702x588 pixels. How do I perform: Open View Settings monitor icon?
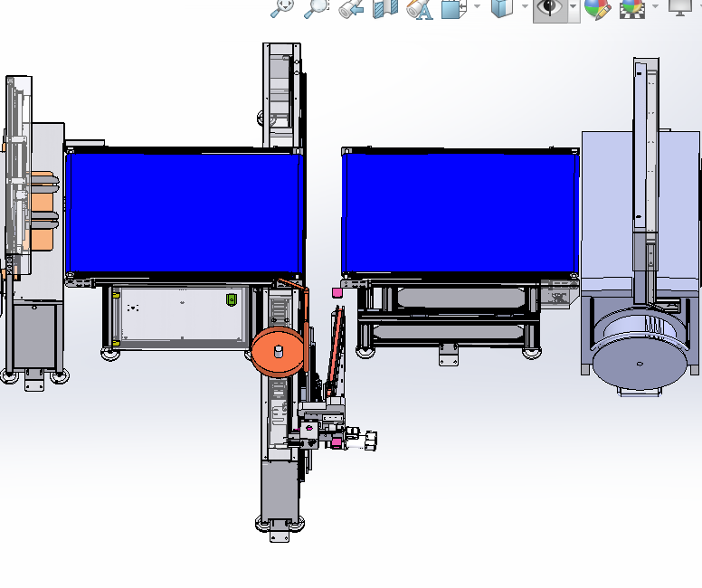(681, 7)
